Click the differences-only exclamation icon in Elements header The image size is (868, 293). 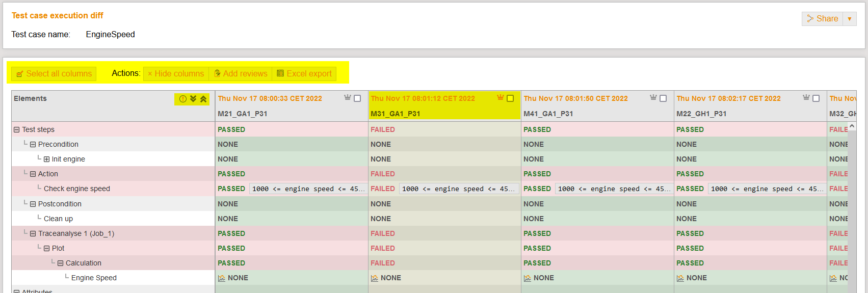183,99
